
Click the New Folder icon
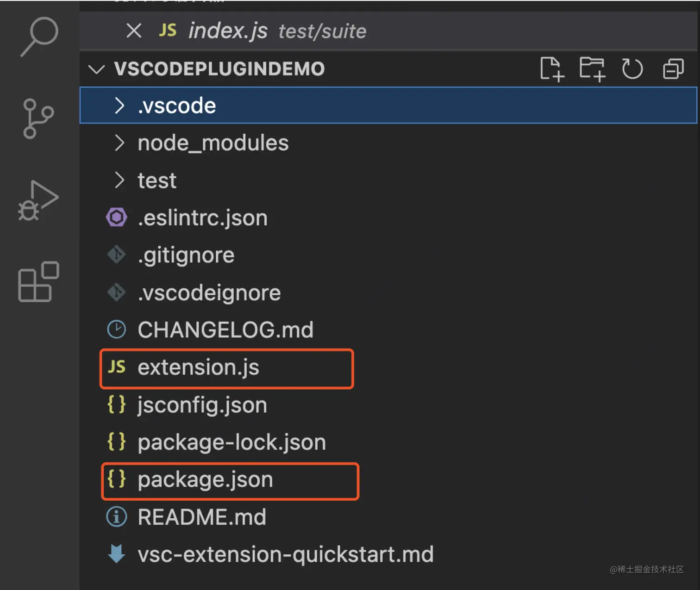coord(592,69)
